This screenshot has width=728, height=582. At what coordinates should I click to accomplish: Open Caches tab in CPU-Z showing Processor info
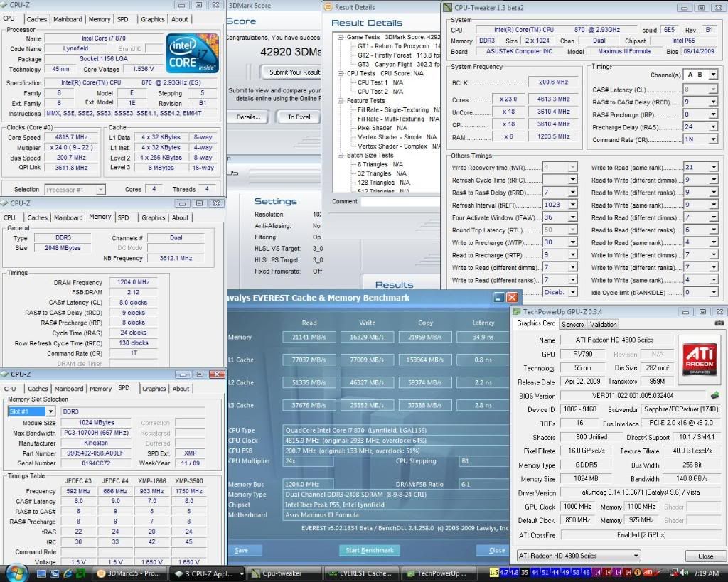coord(37,19)
